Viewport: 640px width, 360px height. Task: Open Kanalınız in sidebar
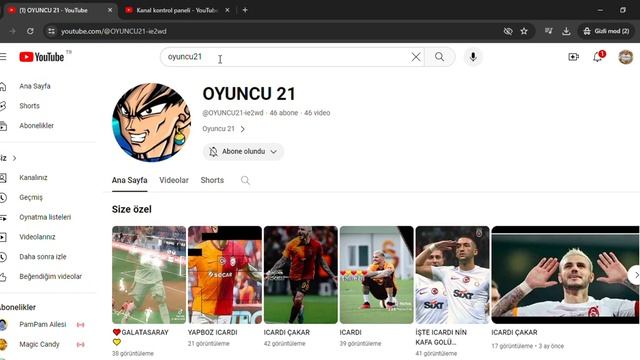[x=33, y=178]
